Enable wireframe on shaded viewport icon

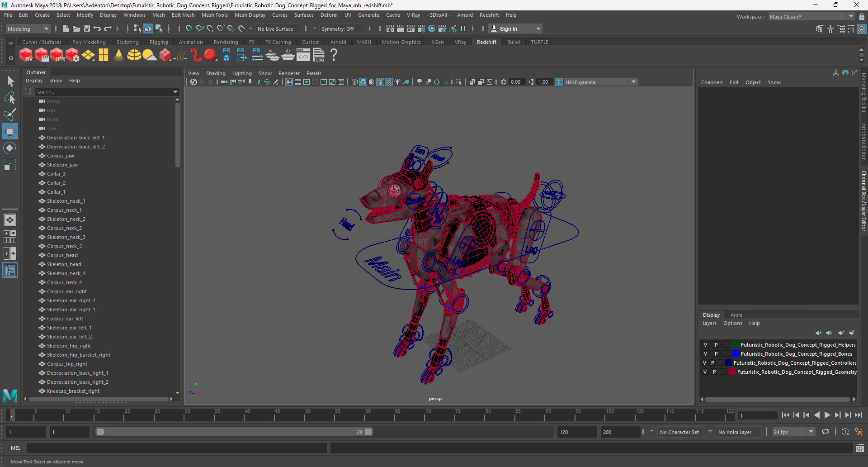[x=380, y=82]
